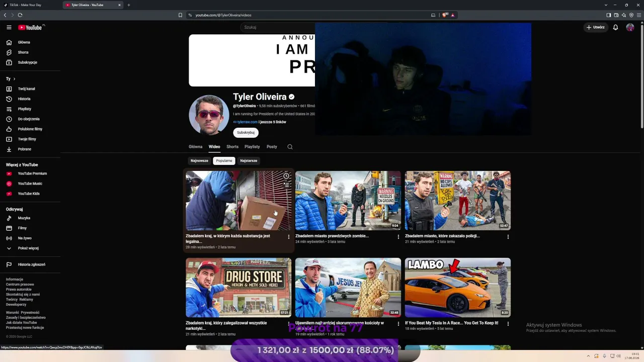Open YouTube Music from the sidebar
The width and height of the screenshot is (644, 362).
tap(30, 184)
